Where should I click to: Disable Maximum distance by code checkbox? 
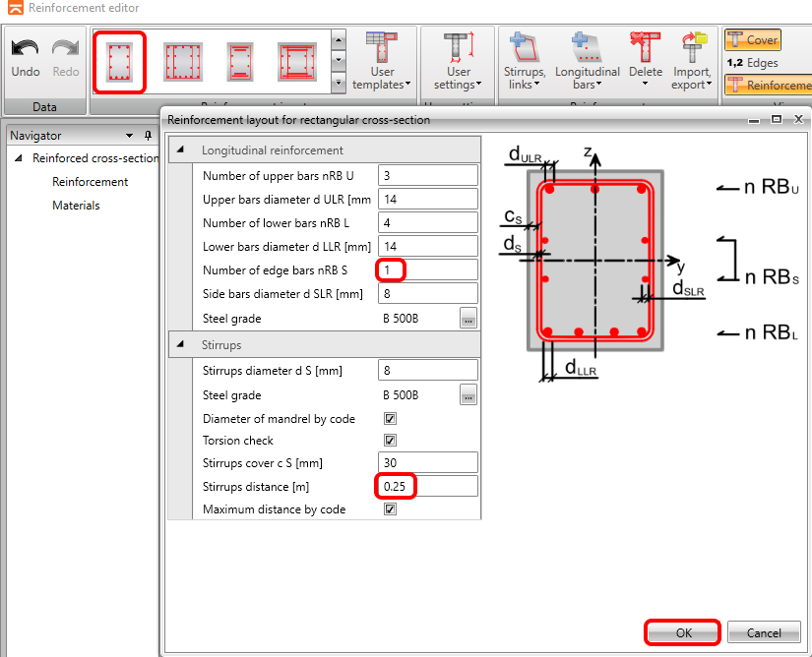(390, 509)
